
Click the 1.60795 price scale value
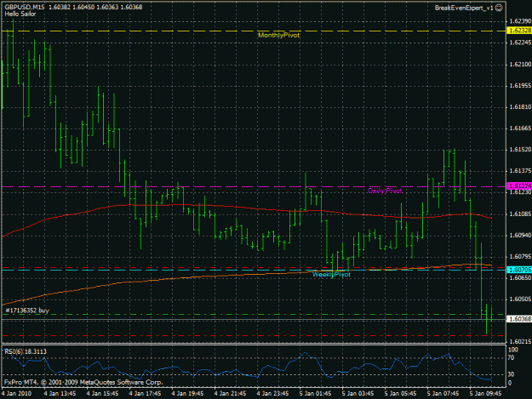click(520, 257)
